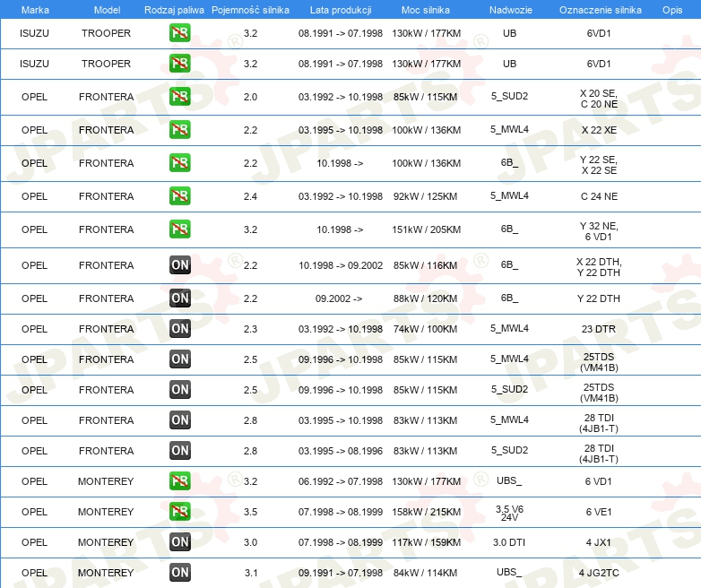Click petrol icon in Frontera 2.0 row
Viewport: 701px width, 588px height.
179,97
